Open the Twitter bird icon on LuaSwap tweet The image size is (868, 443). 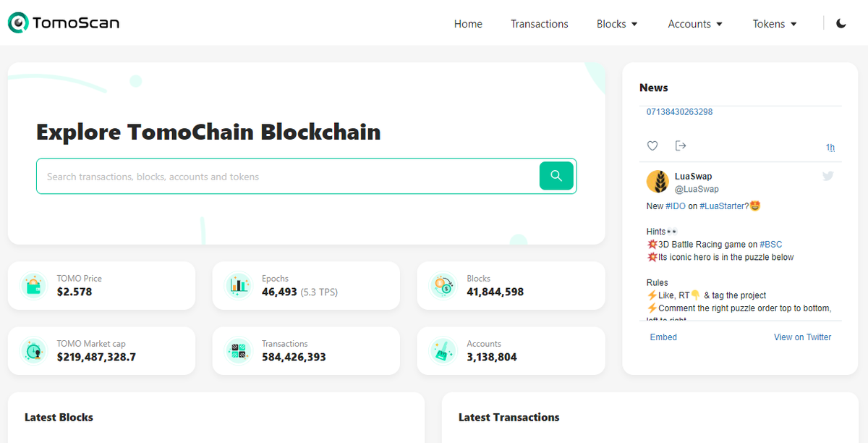click(x=828, y=176)
